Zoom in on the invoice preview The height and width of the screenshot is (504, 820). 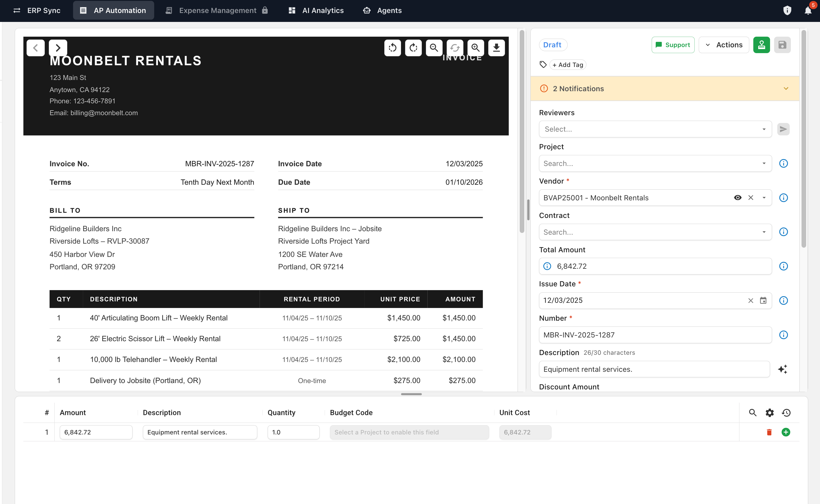476,48
